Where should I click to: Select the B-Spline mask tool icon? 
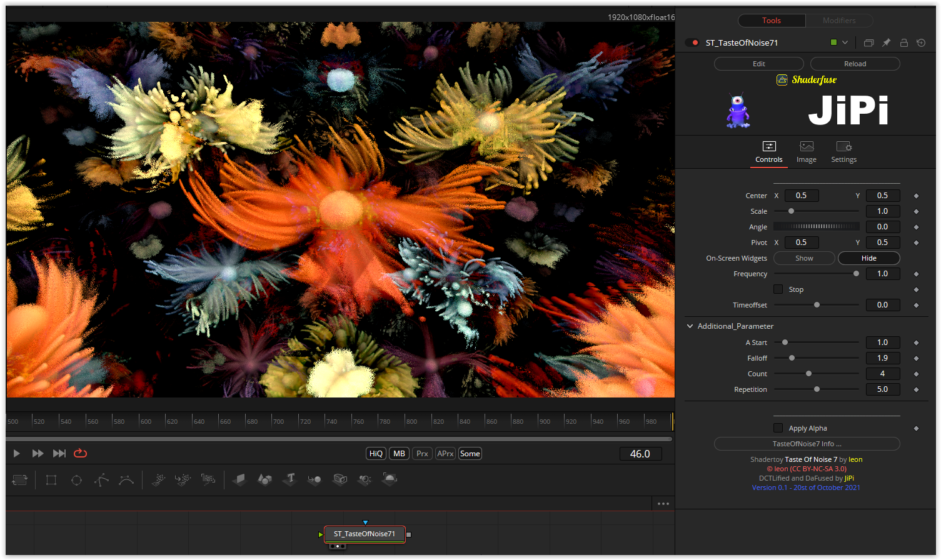(126, 480)
